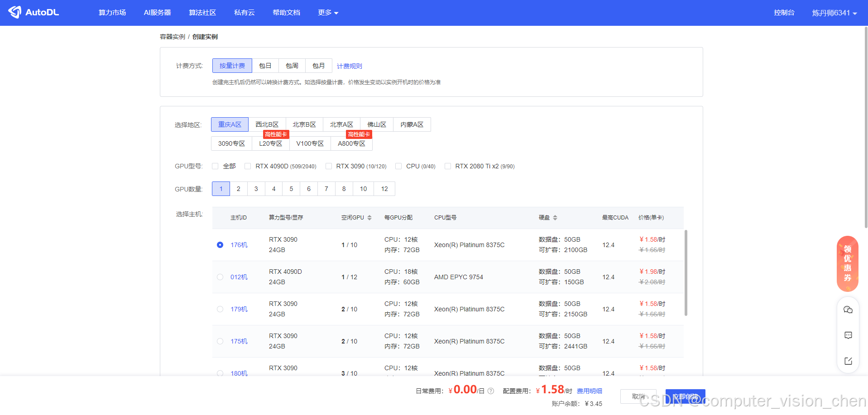Click the 立即创建 create button

[686, 396]
